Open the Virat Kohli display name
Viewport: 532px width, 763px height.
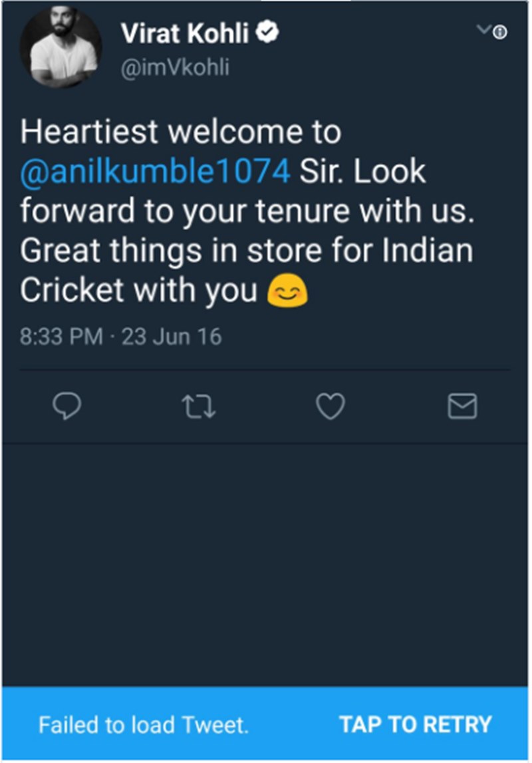pos(186,33)
